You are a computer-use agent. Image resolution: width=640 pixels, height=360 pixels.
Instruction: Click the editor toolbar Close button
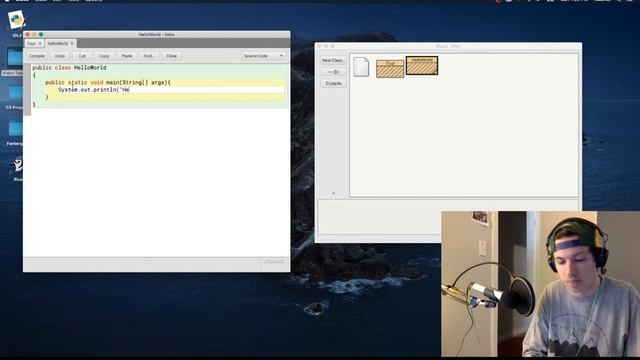[171, 56]
